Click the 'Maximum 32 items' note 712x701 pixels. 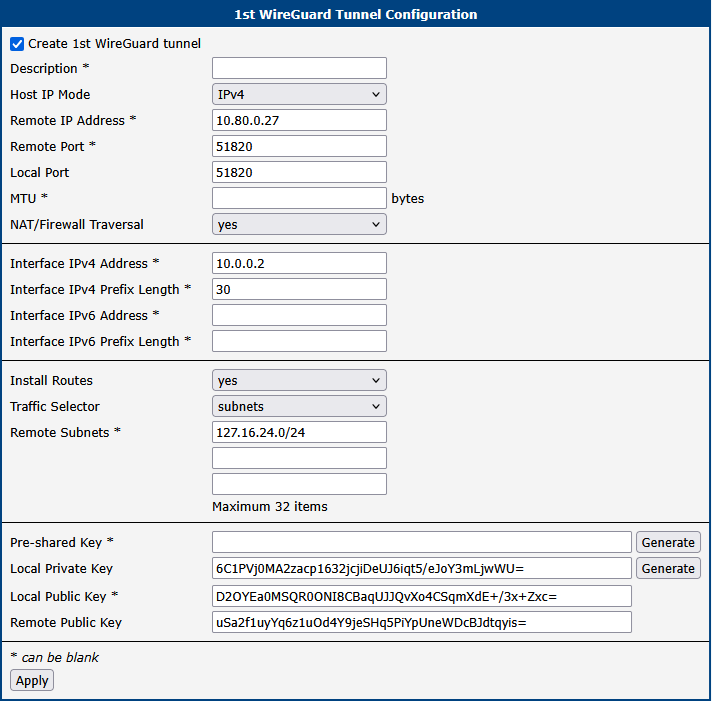coord(270,506)
